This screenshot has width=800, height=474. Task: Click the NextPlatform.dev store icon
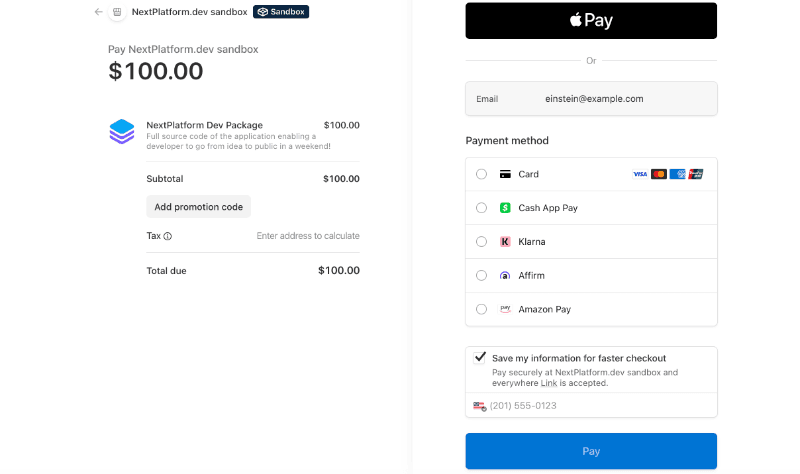tap(117, 12)
